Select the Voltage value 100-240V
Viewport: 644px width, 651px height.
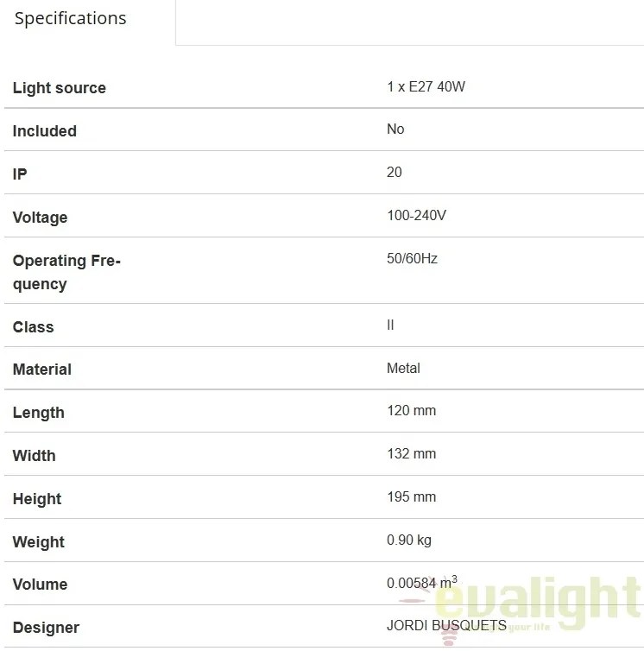[416, 216]
